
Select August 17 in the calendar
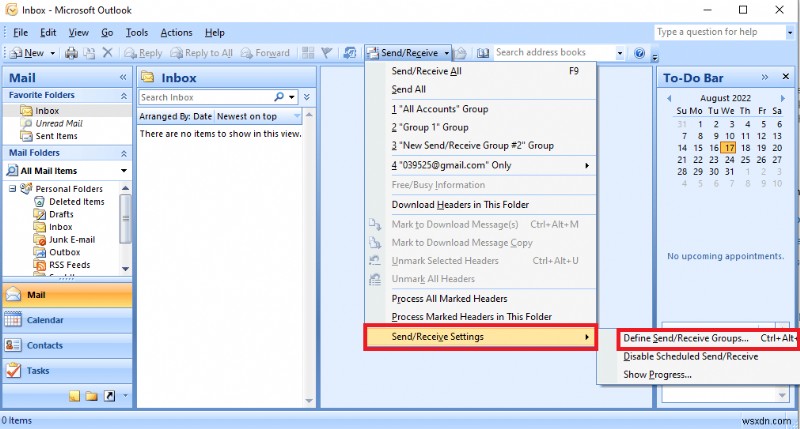(x=729, y=148)
